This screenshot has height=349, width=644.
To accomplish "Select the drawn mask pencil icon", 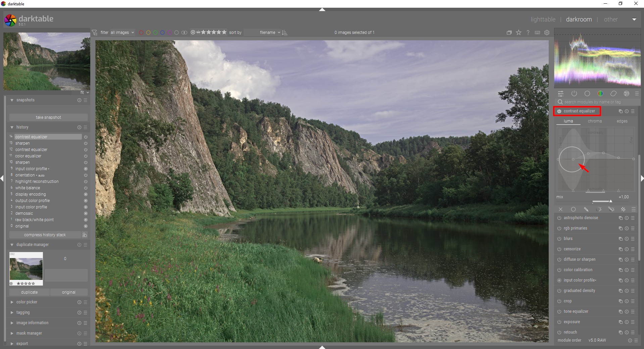I will click(x=586, y=209).
